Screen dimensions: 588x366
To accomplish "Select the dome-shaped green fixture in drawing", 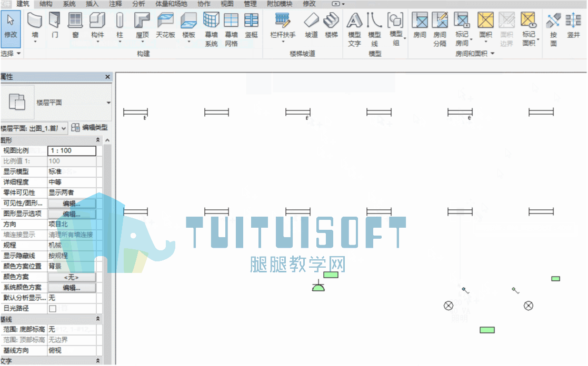I will 318,287.
